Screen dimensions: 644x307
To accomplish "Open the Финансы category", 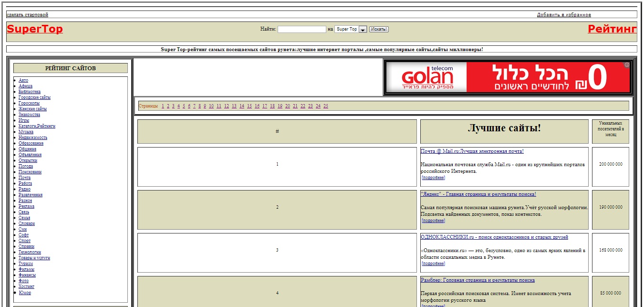I will pyautogui.click(x=27, y=275).
